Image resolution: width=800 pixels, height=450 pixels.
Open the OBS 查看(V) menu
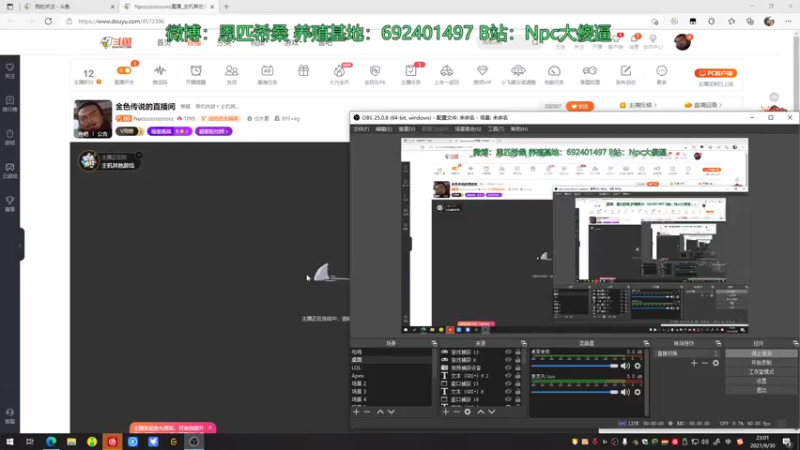point(407,129)
